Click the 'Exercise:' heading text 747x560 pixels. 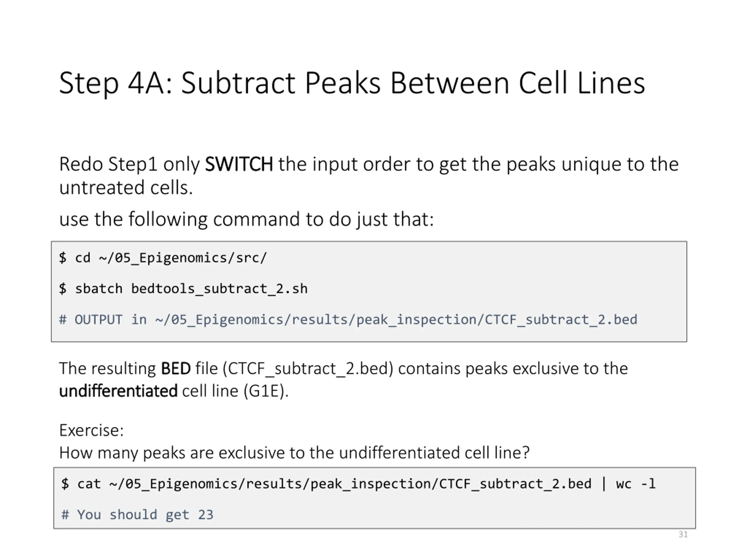coord(91,430)
